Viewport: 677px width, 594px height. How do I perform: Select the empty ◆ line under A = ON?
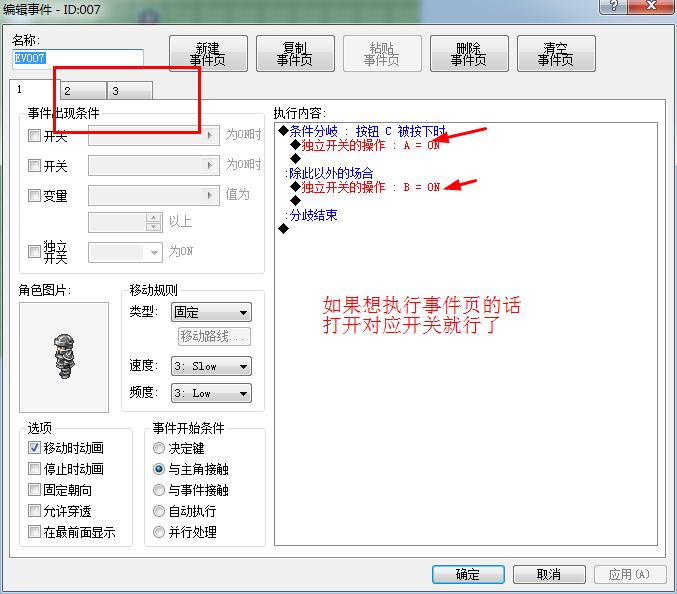pyautogui.click(x=296, y=159)
